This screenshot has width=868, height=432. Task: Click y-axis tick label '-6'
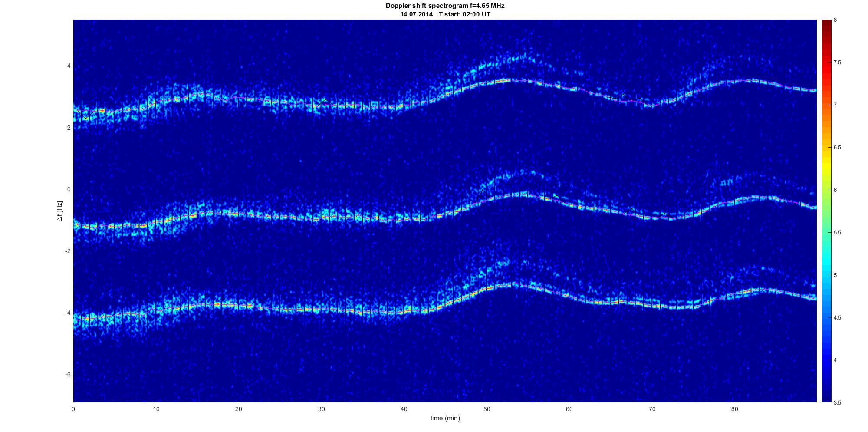68,375
